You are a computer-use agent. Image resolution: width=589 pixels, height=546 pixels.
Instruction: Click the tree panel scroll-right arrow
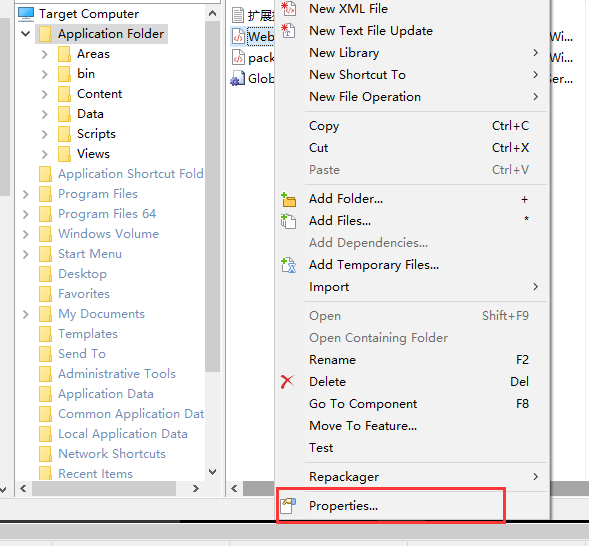tap(196, 489)
